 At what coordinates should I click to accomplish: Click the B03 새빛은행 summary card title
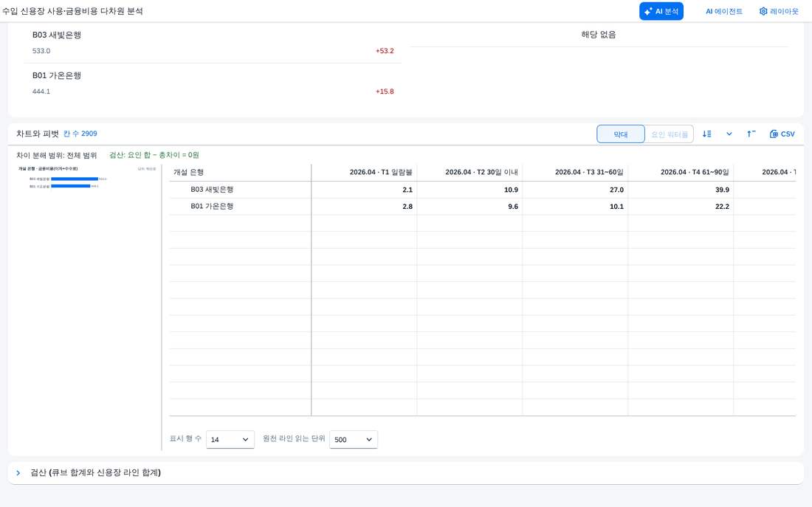[x=57, y=35]
